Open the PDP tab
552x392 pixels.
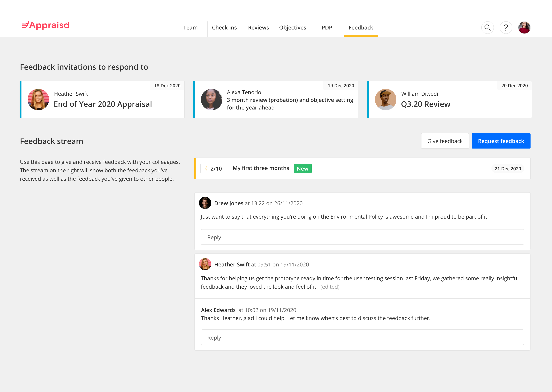click(327, 28)
